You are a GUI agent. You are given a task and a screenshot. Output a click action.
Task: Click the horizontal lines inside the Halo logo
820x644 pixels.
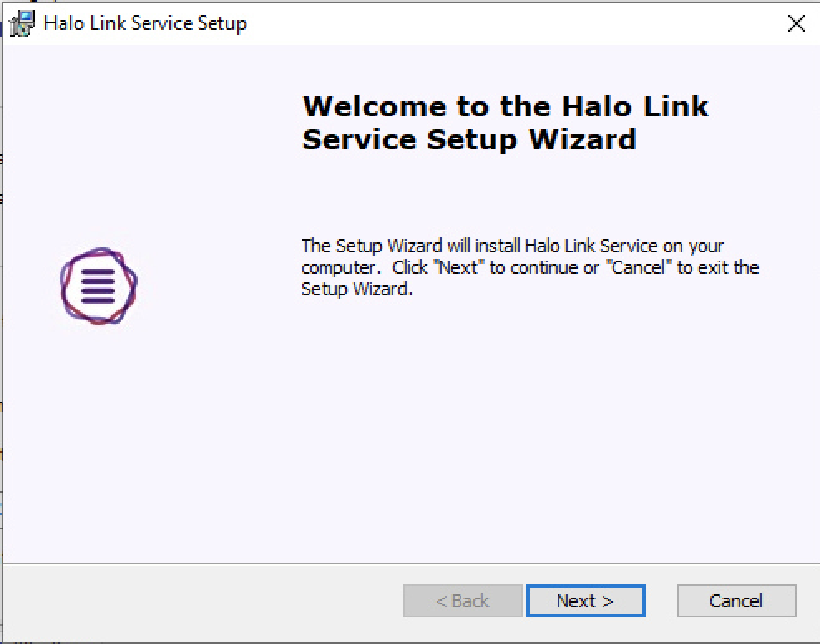(98, 286)
